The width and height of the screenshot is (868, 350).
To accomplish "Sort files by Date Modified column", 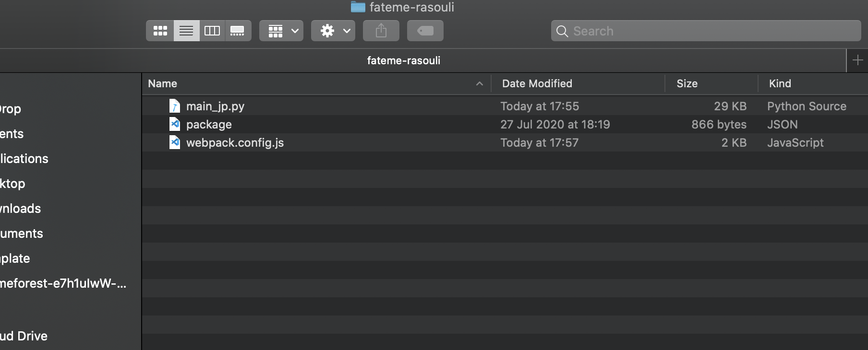I will point(537,84).
